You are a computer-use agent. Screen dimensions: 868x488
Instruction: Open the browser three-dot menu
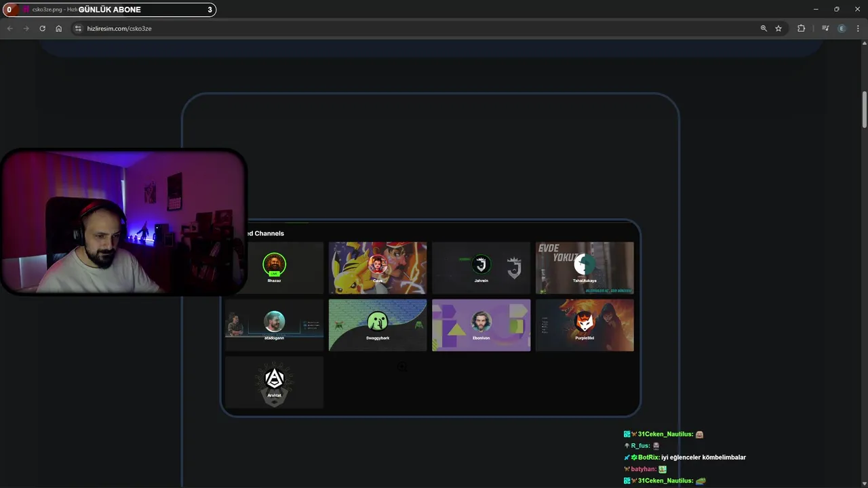[x=858, y=28]
